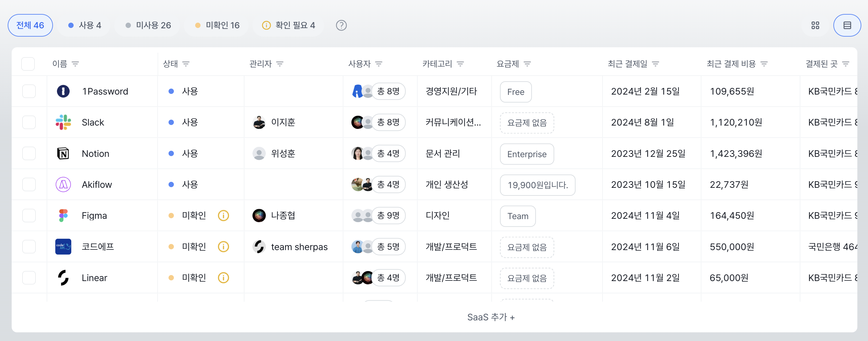This screenshot has height=341, width=868.
Task: Switch to grid view layout
Action: coord(815,25)
